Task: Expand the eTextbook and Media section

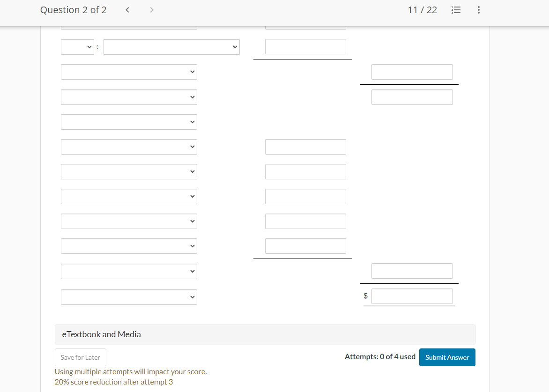Action: pyautogui.click(x=265, y=334)
